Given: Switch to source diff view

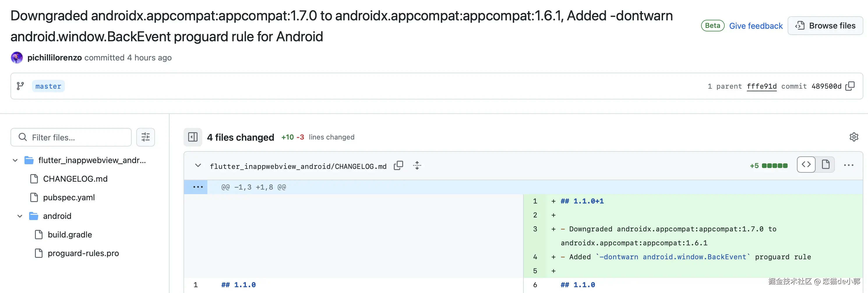Looking at the screenshot, I should pyautogui.click(x=806, y=165).
